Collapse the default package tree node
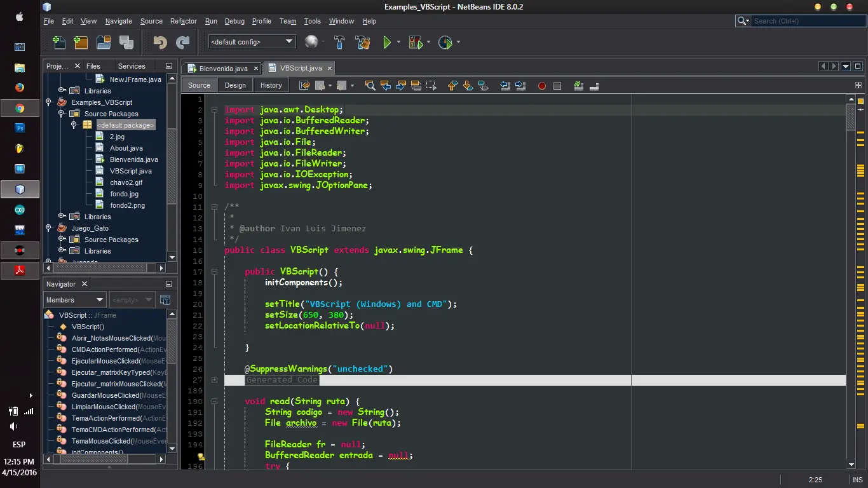 coord(74,125)
